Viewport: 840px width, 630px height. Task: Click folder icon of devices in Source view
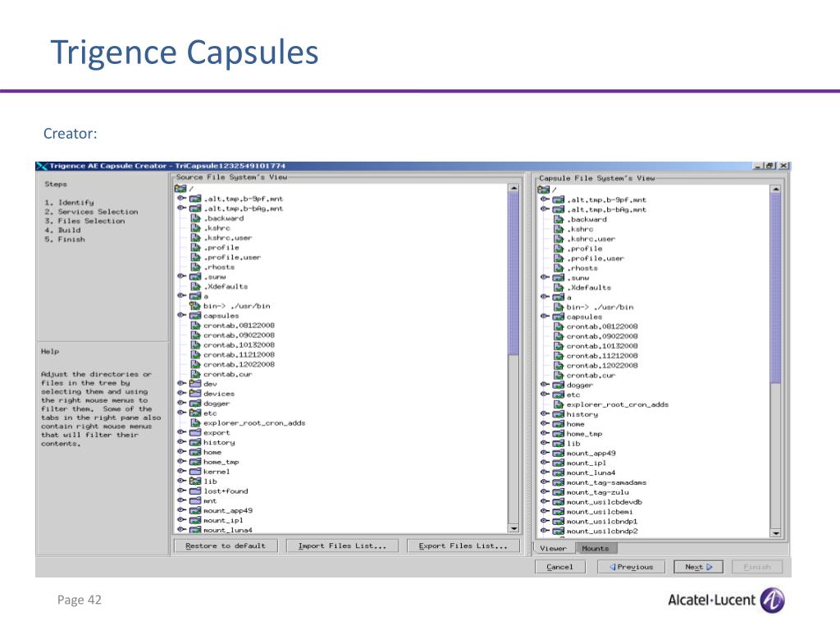click(195, 393)
